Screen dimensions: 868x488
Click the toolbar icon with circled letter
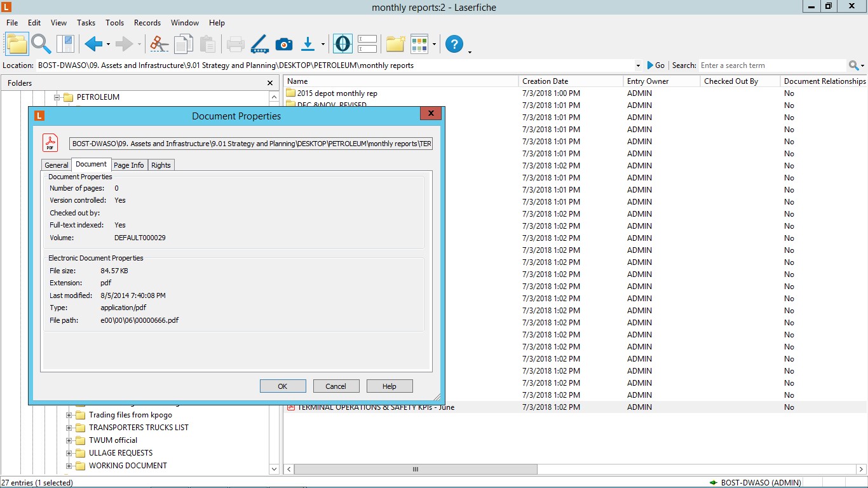click(342, 44)
